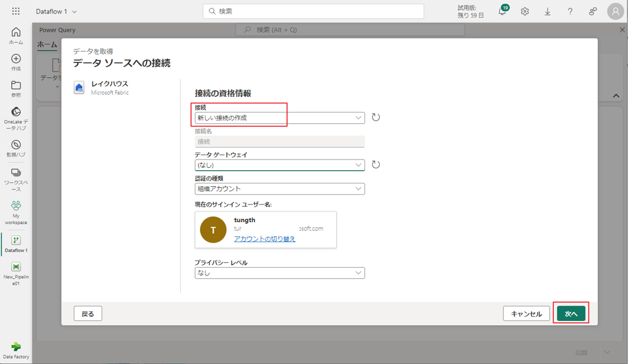Click the notifications bell icon
The width and height of the screenshot is (628, 364).
502,11
